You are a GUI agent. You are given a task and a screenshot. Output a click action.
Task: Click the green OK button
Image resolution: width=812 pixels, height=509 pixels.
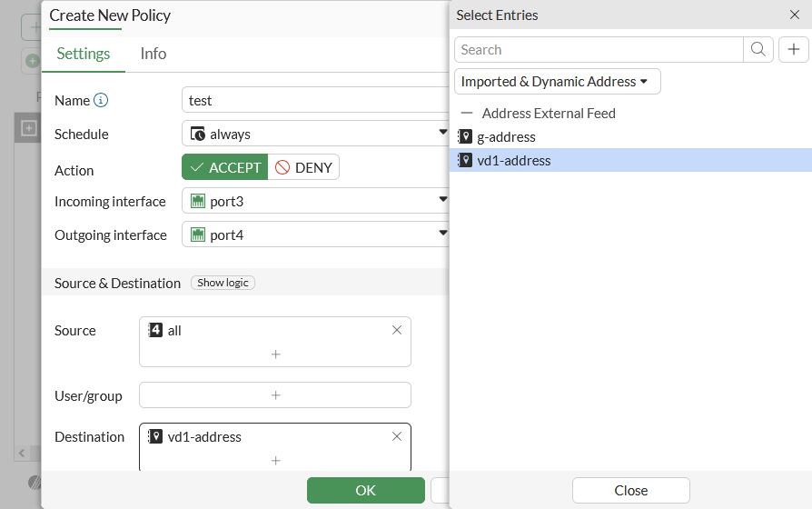tap(365, 490)
